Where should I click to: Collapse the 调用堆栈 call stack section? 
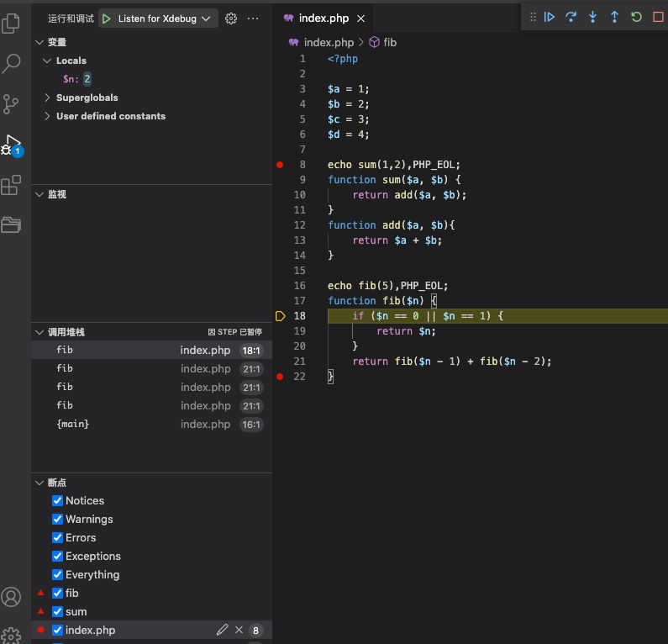[x=39, y=332]
